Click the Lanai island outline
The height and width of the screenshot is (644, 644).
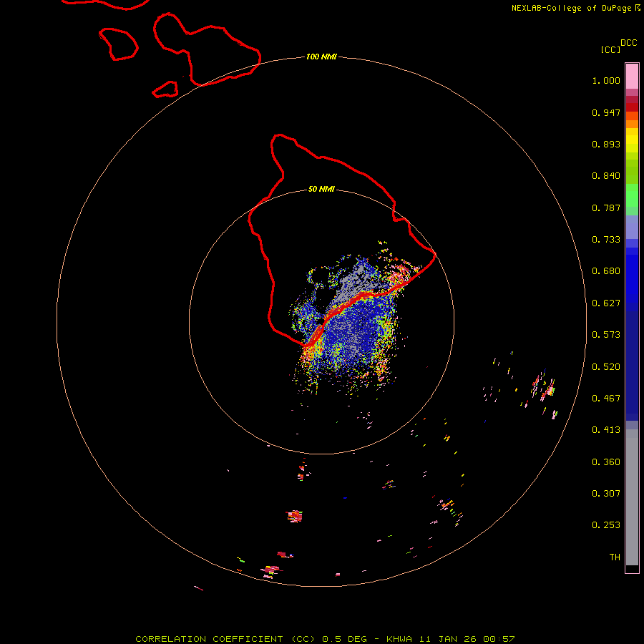pyautogui.click(x=118, y=44)
